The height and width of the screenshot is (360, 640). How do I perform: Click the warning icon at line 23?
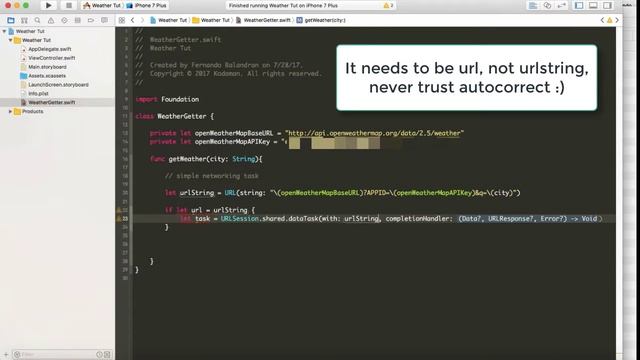[120, 218]
